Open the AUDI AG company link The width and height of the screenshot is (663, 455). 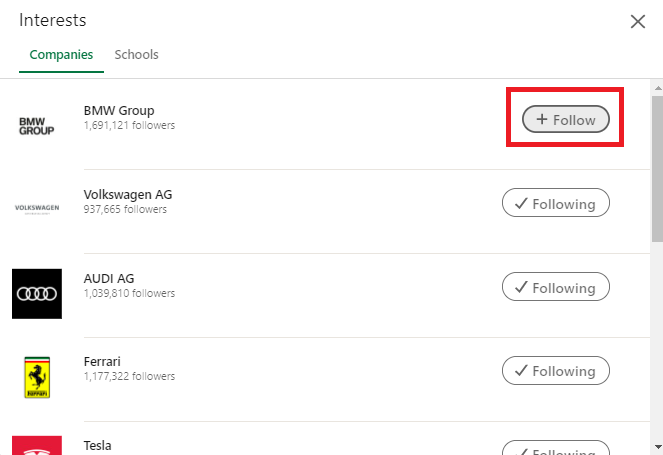pyautogui.click(x=109, y=279)
